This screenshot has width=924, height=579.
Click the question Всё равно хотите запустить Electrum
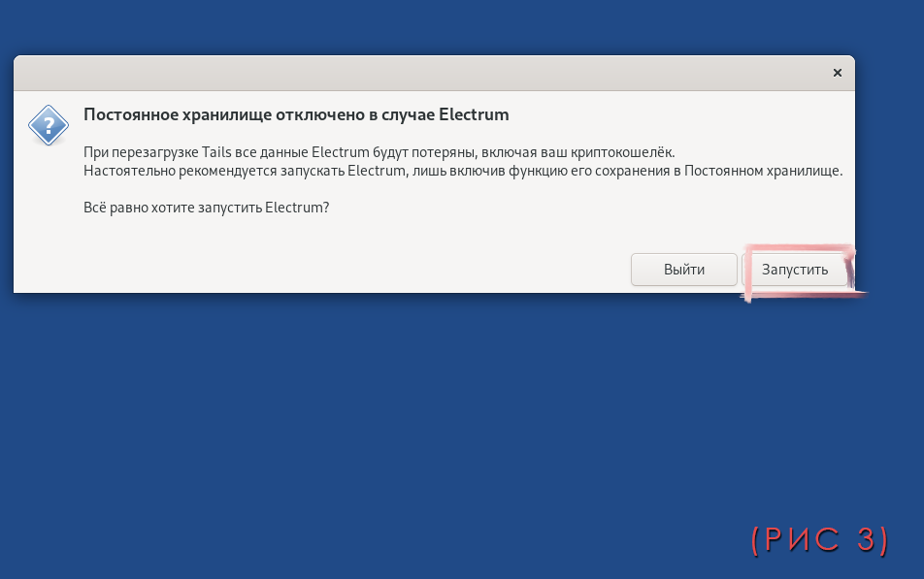(x=207, y=207)
